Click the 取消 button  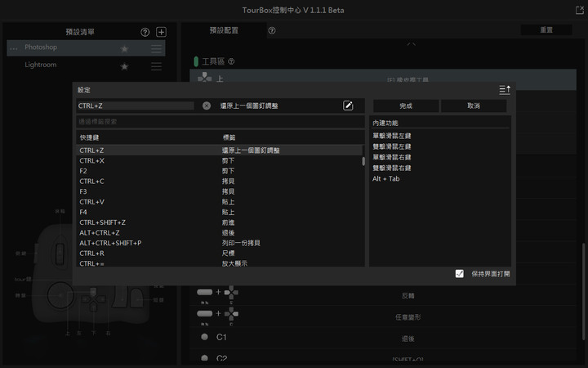coord(474,105)
